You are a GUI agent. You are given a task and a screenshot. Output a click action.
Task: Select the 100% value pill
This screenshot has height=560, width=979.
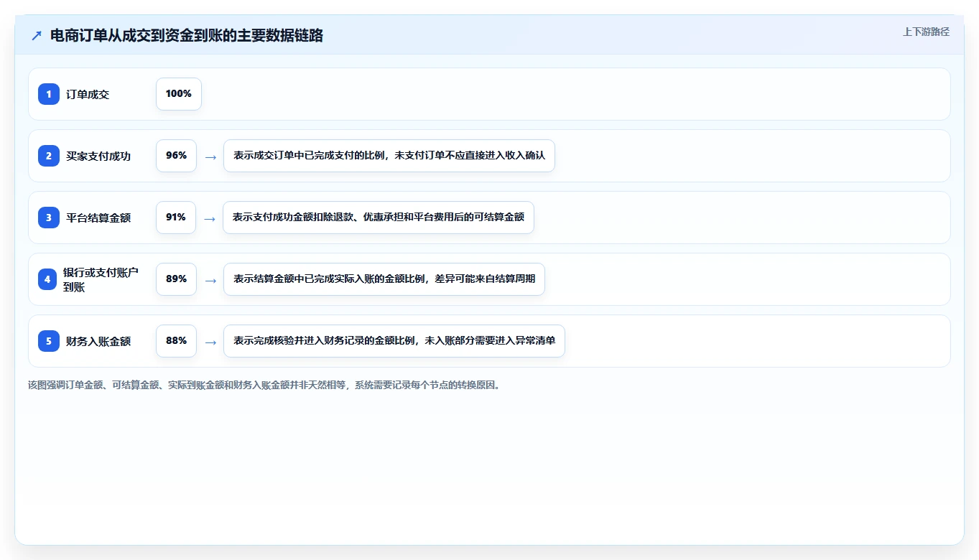179,94
